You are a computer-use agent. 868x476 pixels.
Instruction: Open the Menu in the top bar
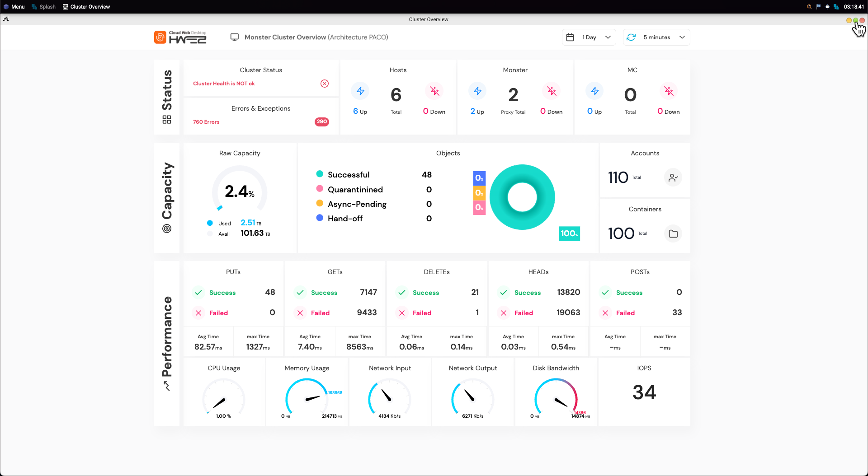tap(14, 7)
